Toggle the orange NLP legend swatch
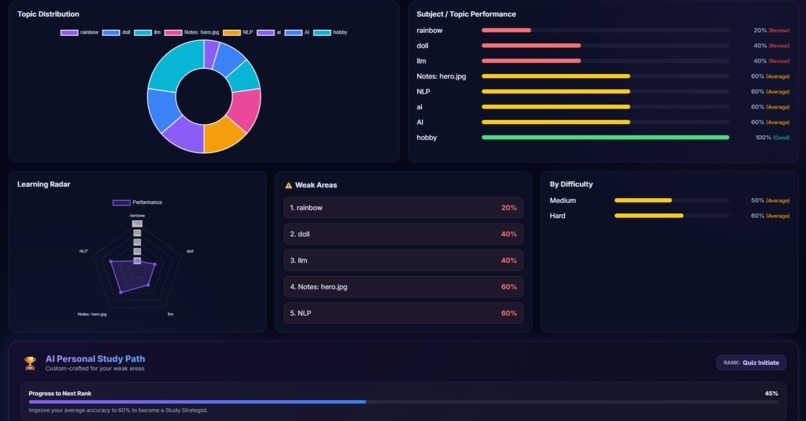The width and height of the screenshot is (806, 421). pyautogui.click(x=232, y=32)
